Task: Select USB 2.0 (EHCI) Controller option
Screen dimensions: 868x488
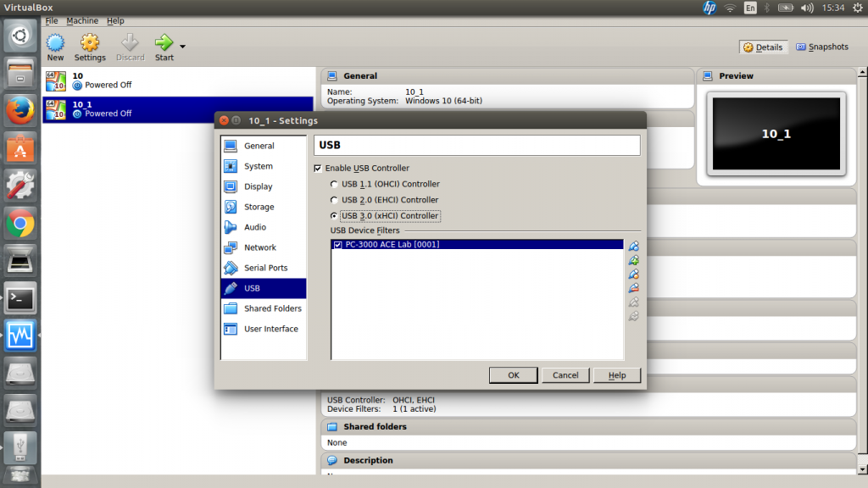Action: (x=335, y=200)
